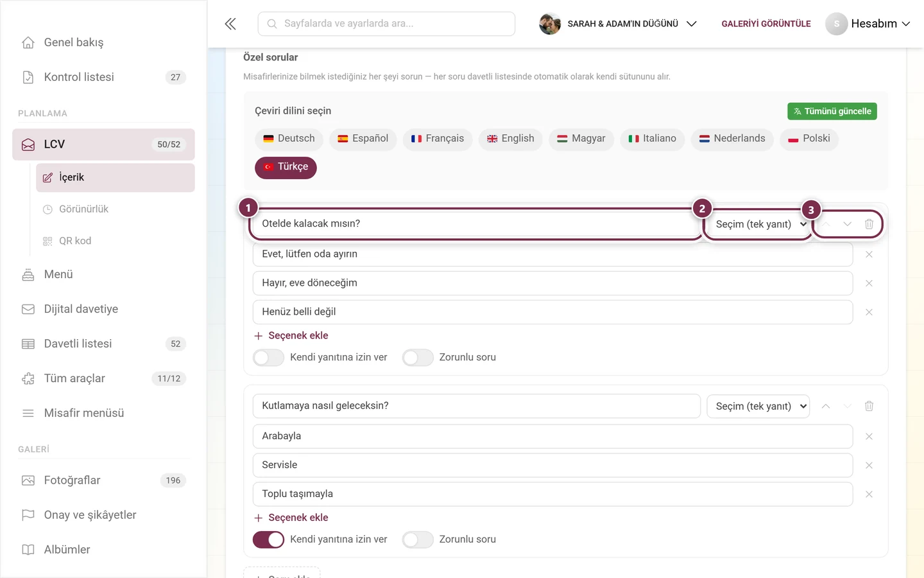The image size is (924, 578).
Task: Remove the 'Hayır, eve döneceğim' option
Action: point(869,283)
